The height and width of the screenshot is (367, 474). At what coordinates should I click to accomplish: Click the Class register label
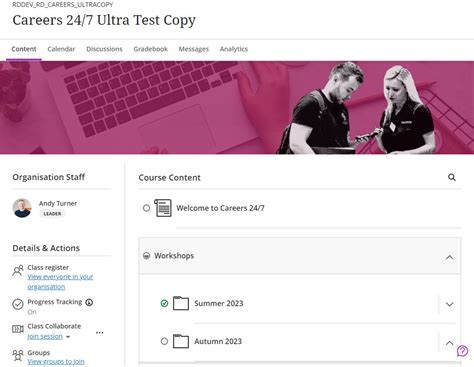(48, 267)
